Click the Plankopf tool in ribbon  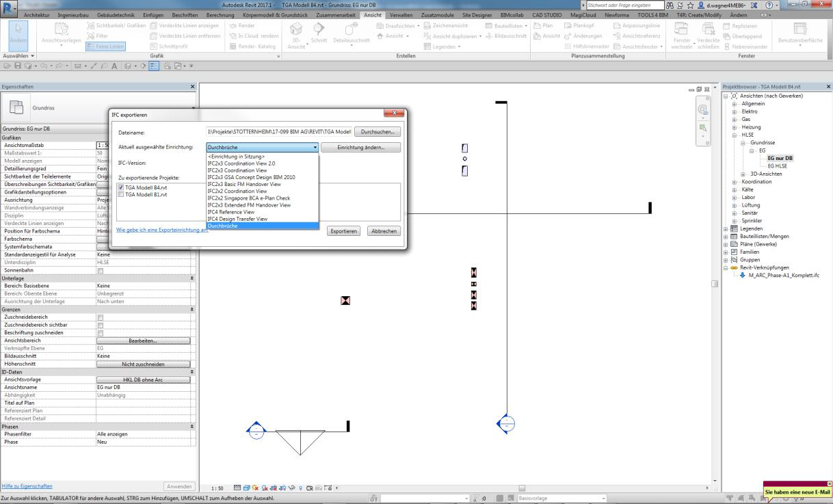(x=578, y=26)
